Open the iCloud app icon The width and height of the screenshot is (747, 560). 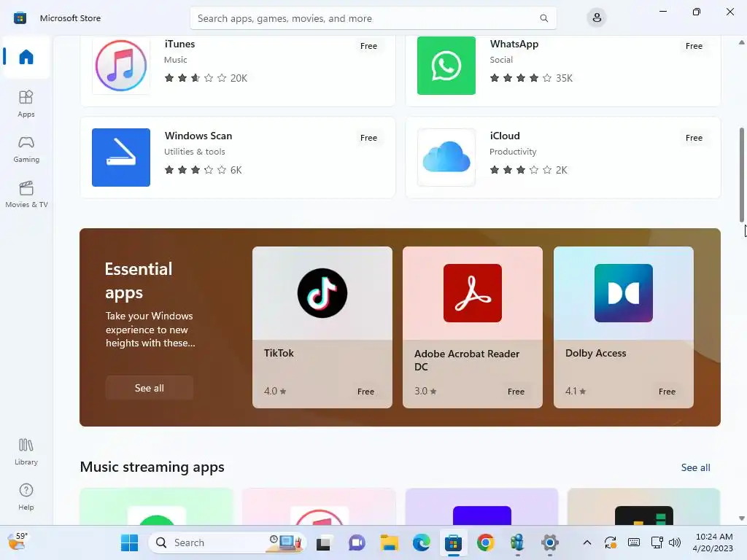(x=446, y=157)
